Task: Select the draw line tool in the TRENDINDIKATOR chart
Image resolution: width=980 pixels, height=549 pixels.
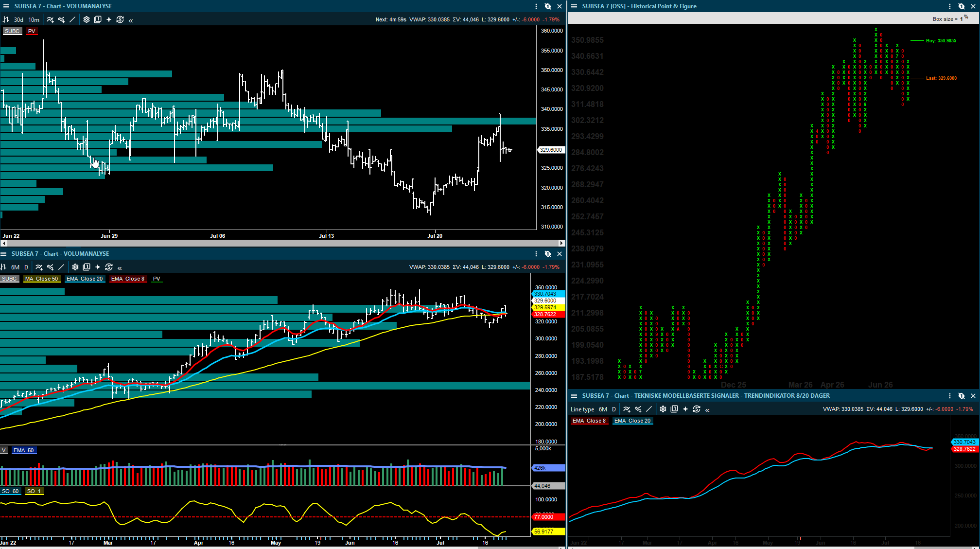Action: 649,409
